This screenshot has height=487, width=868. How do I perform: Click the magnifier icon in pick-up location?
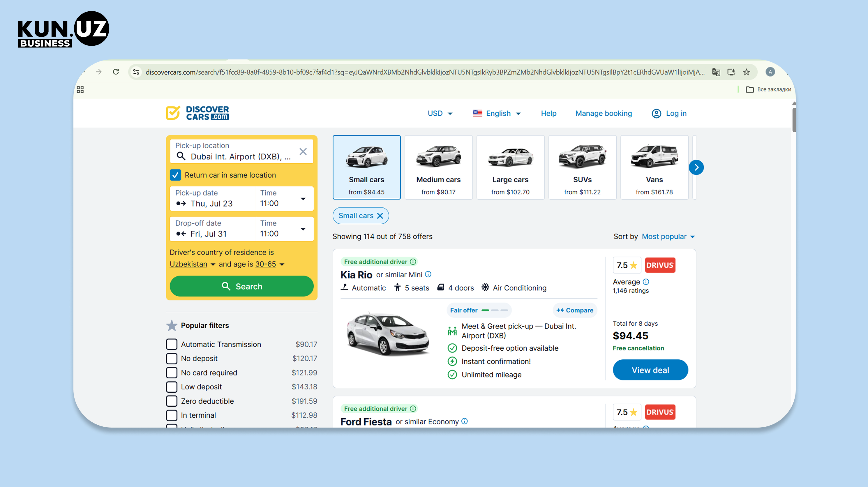pos(181,156)
